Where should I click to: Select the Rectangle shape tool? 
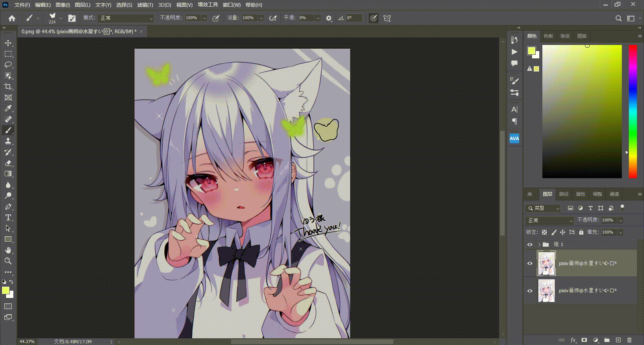[x=8, y=239]
